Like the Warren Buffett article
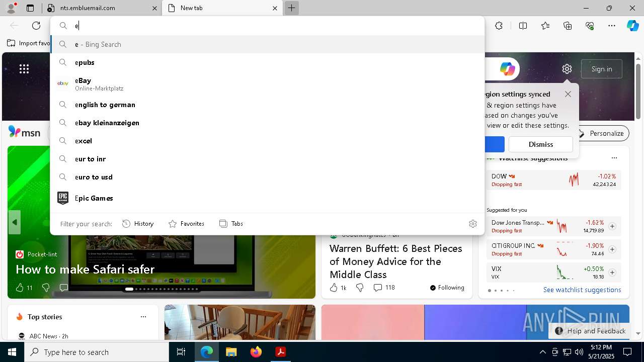The width and height of the screenshot is (644, 362). 338,288
